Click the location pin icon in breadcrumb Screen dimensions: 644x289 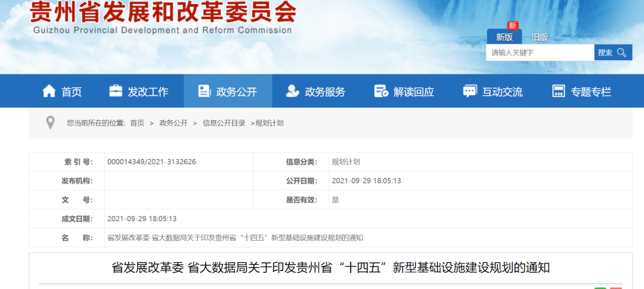[51, 123]
